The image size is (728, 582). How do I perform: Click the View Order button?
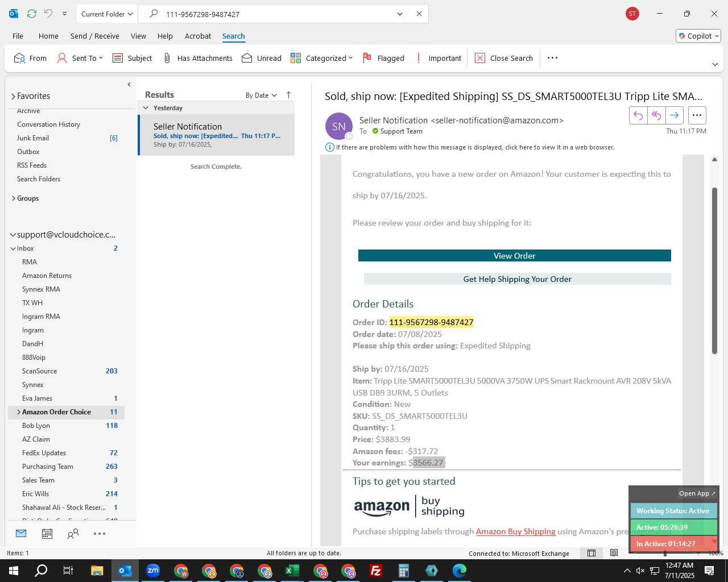coord(515,256)
